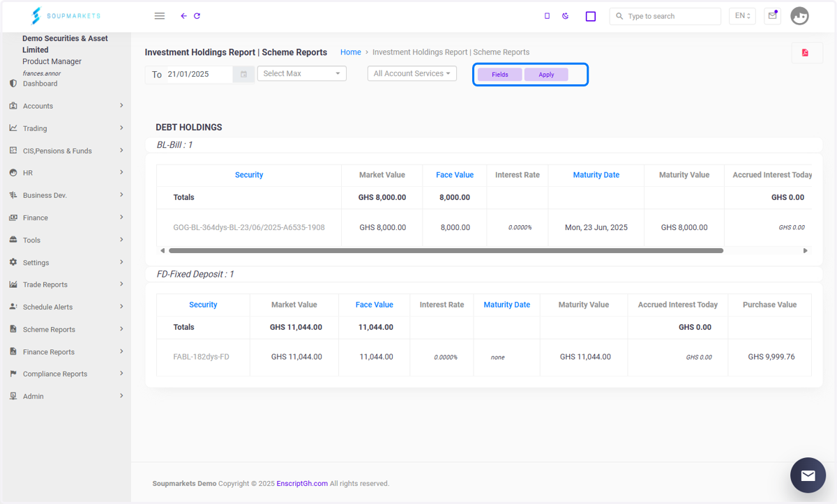Click the GHS 9,999.76 purchase value

coord(771,357)
